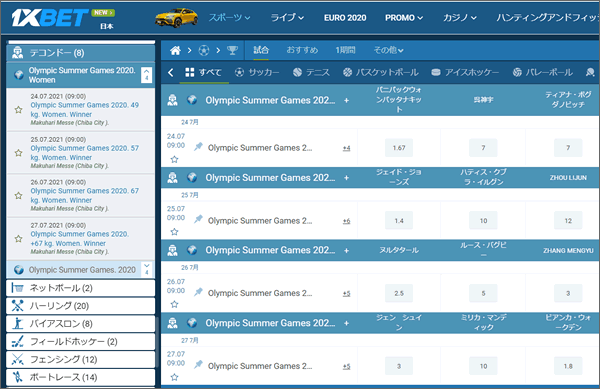The image size is (600, 389).
Task: Filter by テニス
Action: 311,72
